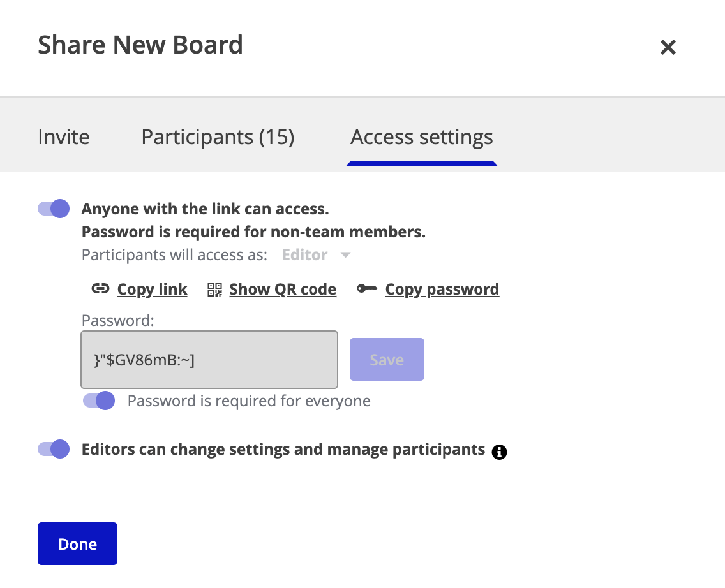
Task: Open the Editor access role dropdown
Action: (305, 255)
